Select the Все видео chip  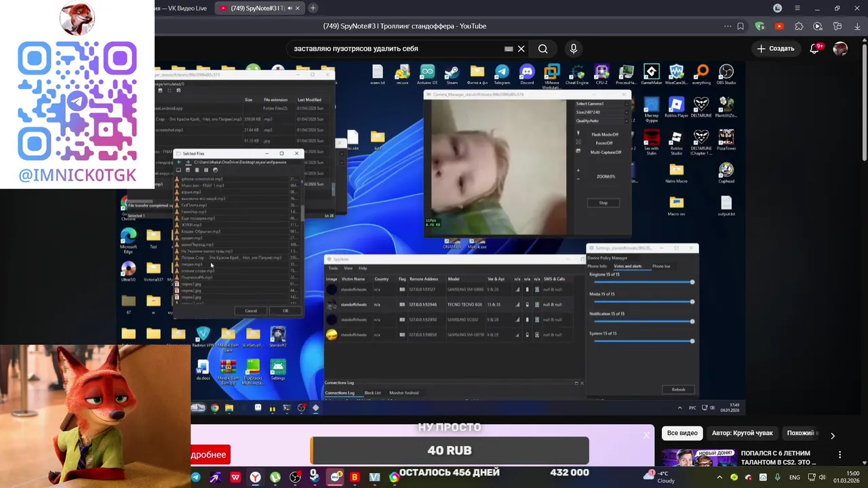682,433
